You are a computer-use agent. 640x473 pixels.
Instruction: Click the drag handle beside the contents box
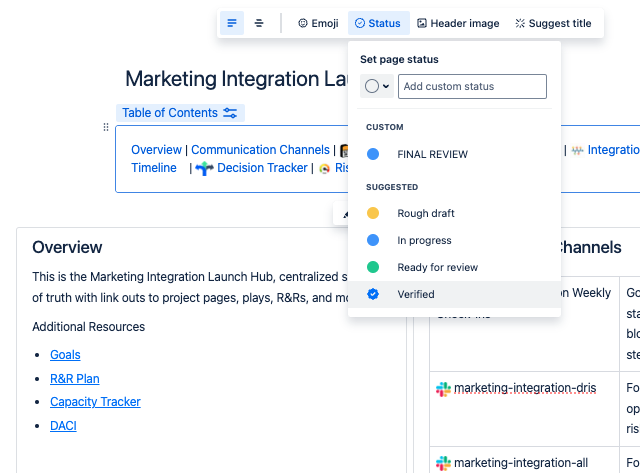click(106, 127)
